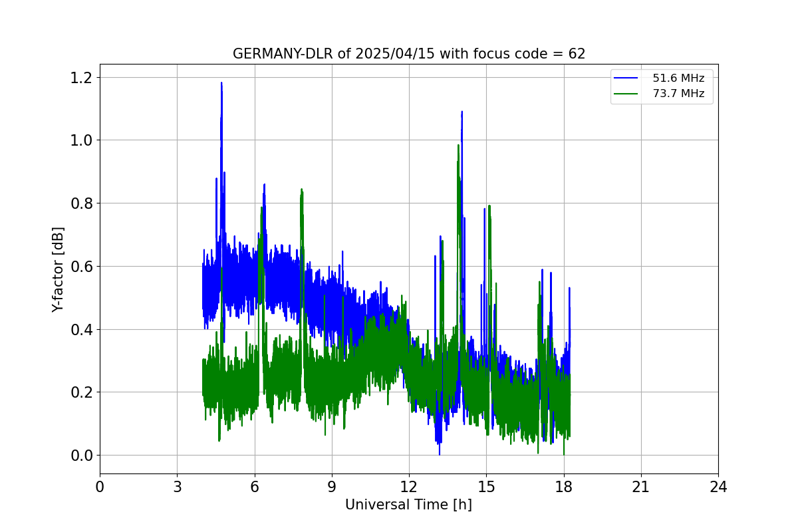Click the x-axis tick label 18
This screenshot has width=798, height=532.
tap(563, 487)
